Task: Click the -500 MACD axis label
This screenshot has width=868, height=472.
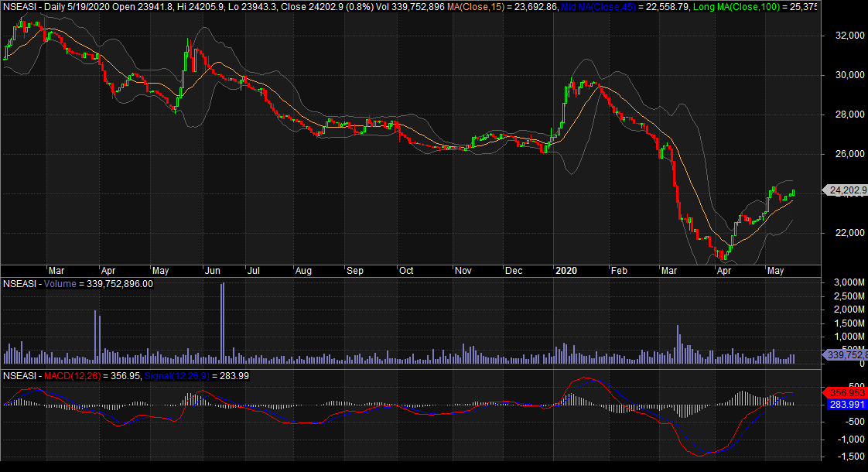Action: pos(854,422)
